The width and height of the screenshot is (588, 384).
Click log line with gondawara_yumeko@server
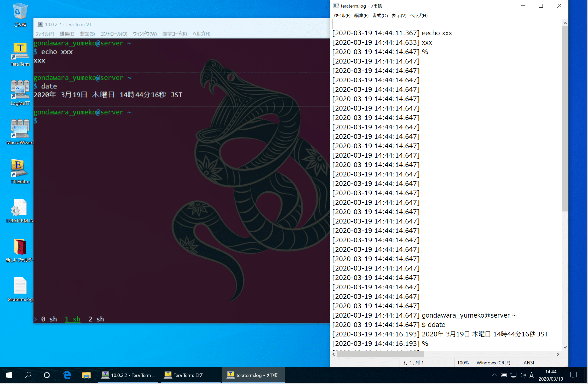425,315
